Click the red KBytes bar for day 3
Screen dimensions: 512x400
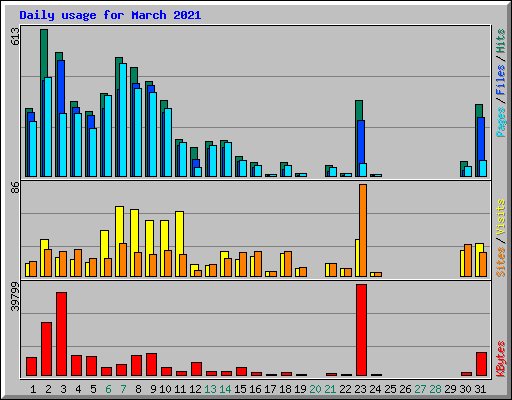coord(61,334)
